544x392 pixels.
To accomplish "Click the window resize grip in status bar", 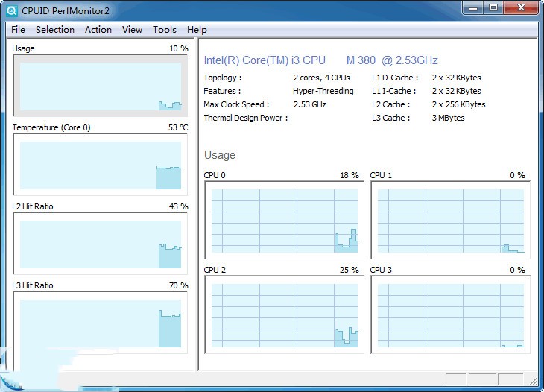I will [x=534, y=382].
